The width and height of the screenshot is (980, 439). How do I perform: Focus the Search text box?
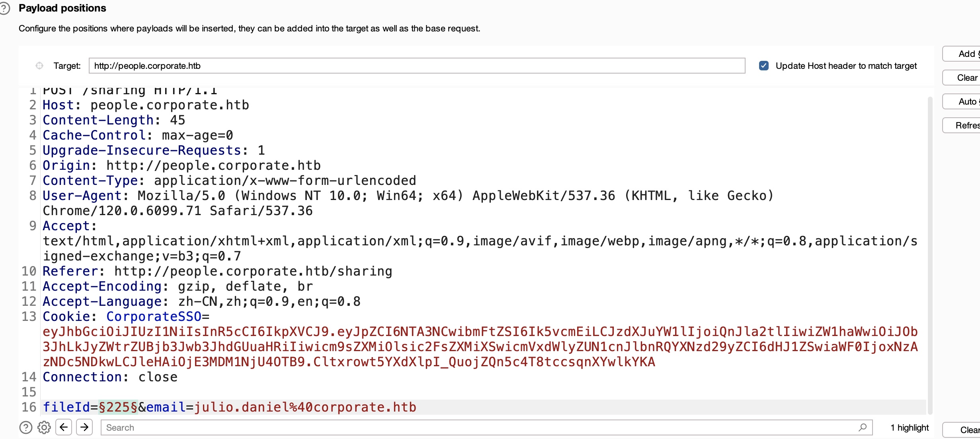(x=478, y=427)
